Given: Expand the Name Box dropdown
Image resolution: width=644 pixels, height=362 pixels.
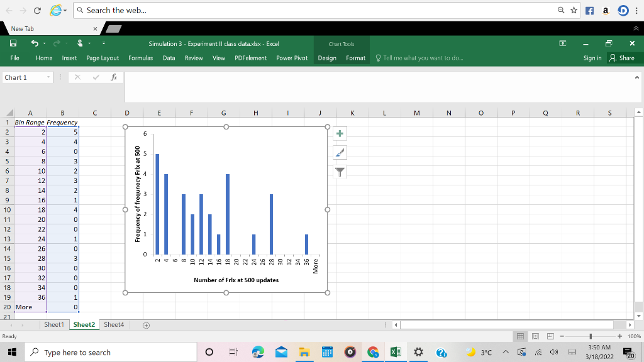Looking at the screenshot, I should pyautogui.click(x=48, y=77).
